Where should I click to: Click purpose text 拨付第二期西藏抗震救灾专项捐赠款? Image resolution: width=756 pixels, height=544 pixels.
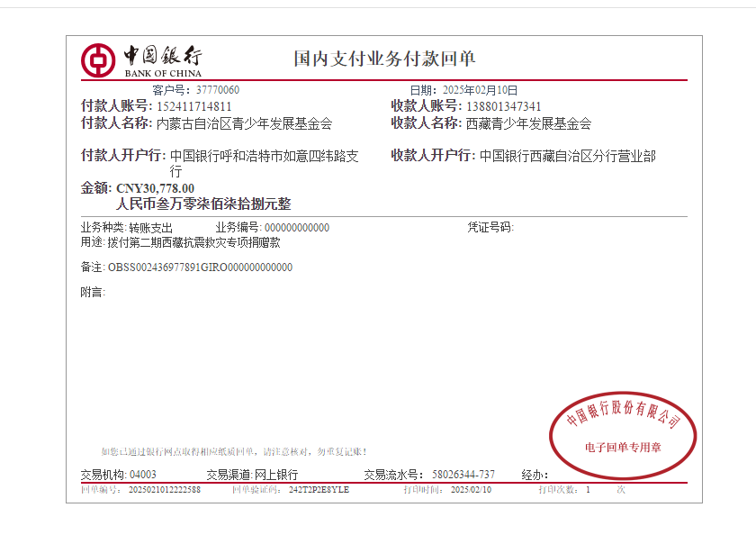click(193, 242)
